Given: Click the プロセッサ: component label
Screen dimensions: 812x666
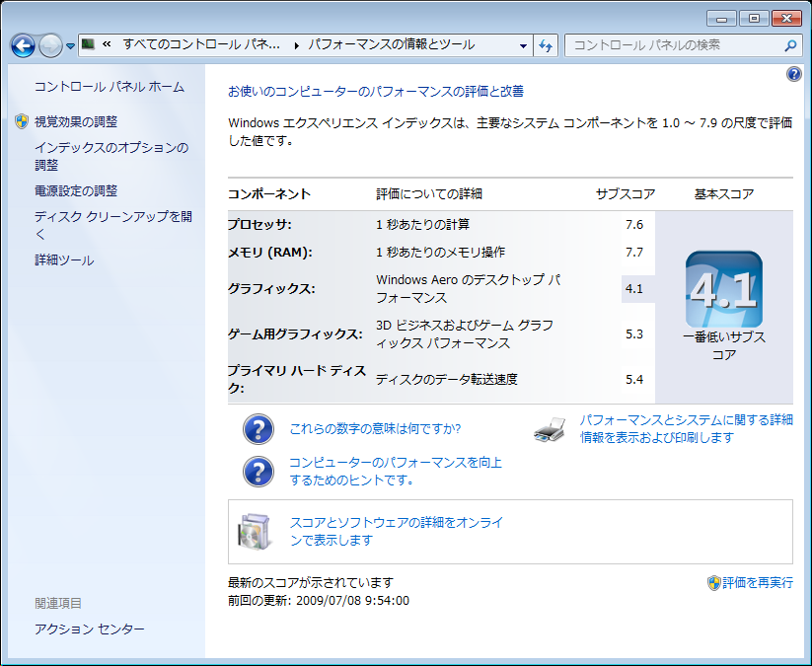Looking at the screenshot, I should coord(259,225).
